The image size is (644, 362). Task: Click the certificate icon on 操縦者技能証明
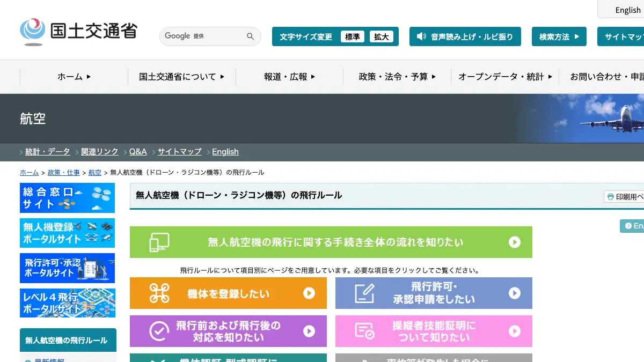[x=365, y=331]
